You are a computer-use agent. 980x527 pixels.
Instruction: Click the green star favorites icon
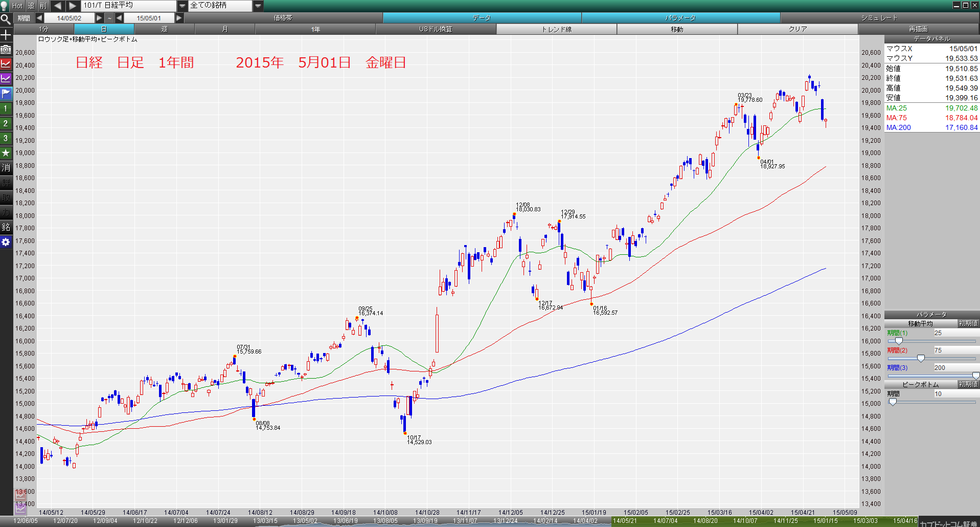(x=6, y=153)
